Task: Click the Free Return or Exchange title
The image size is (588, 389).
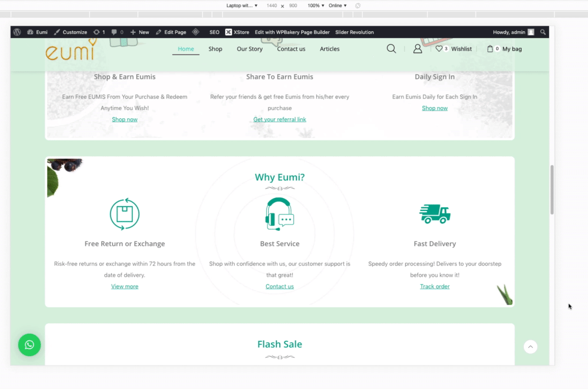Action: [x=125, y=244]
